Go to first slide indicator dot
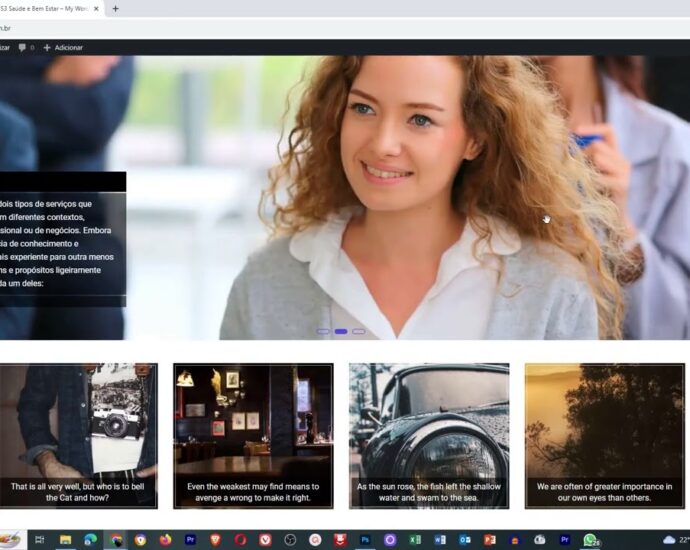Screen dimensions: 690x550 pyautogui.click(x=323, y=331)
